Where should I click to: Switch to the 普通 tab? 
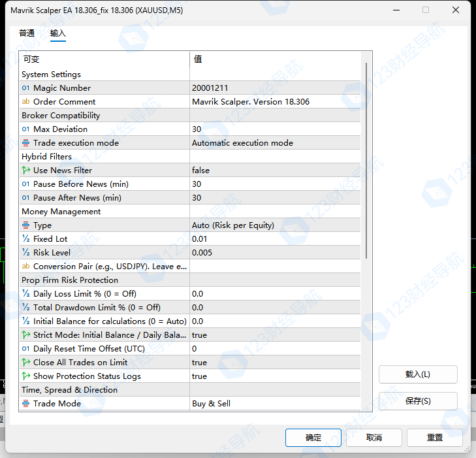pyautogui.click(x=27, y=33)
